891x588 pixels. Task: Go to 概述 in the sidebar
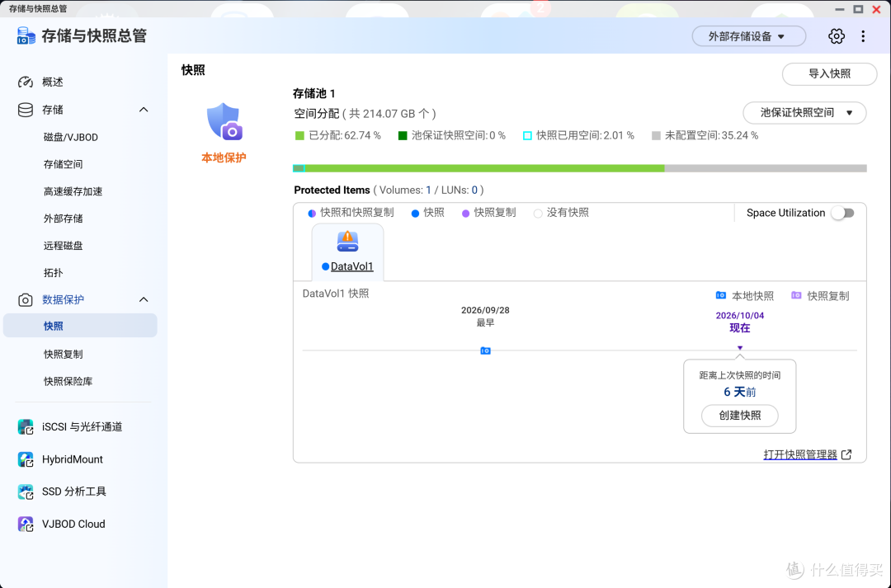[52, 82]
